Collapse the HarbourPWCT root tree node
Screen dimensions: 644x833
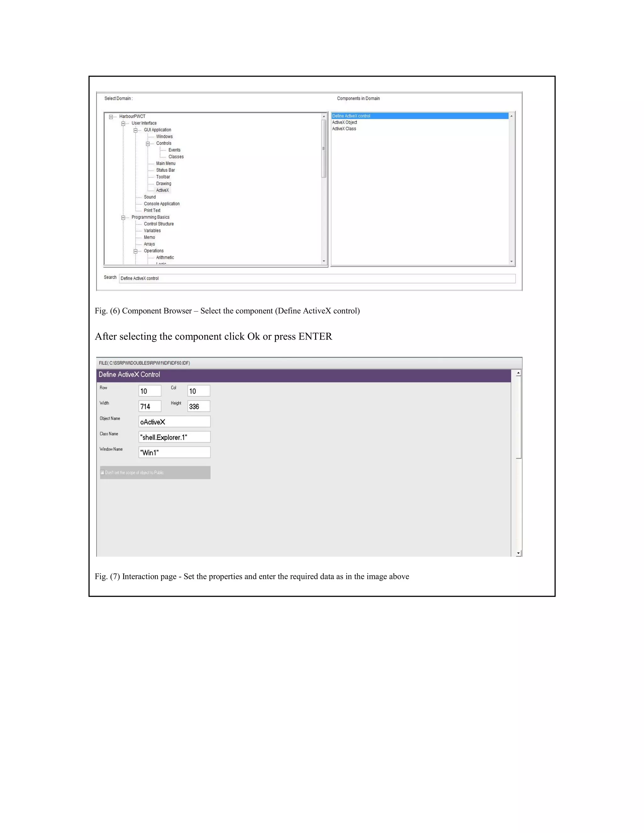(111, 117)
